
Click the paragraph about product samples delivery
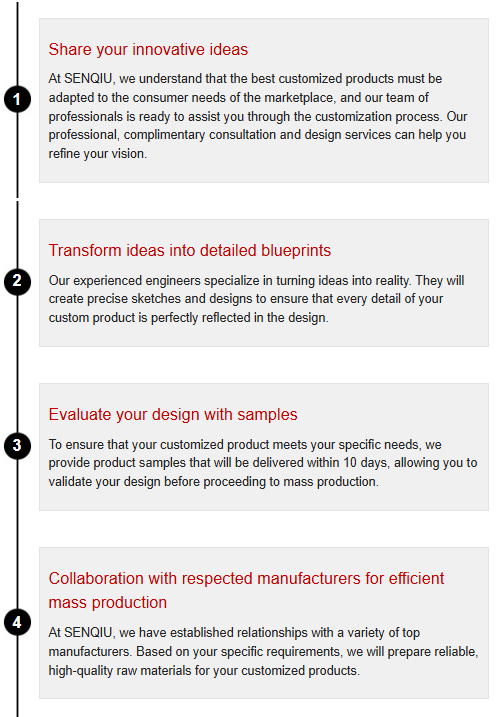(263, 463)
